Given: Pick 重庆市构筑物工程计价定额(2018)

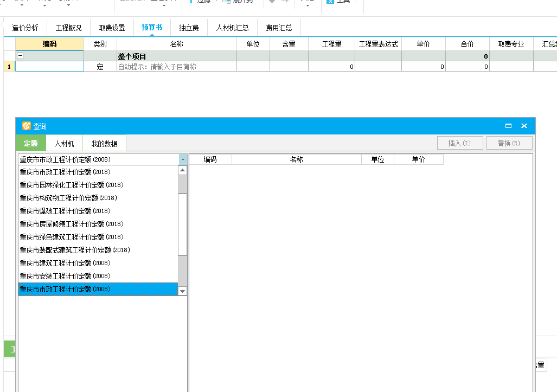Looking at the screenshot, I should pos(98,198).
